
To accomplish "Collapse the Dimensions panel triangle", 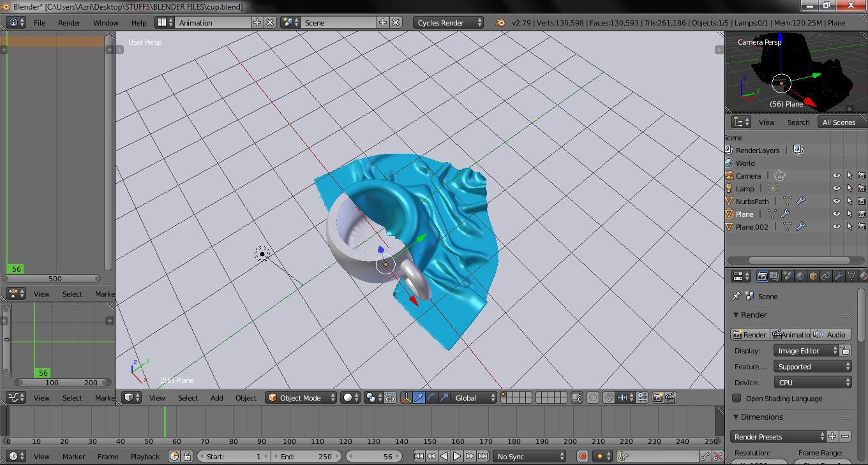I will (735, 417).
